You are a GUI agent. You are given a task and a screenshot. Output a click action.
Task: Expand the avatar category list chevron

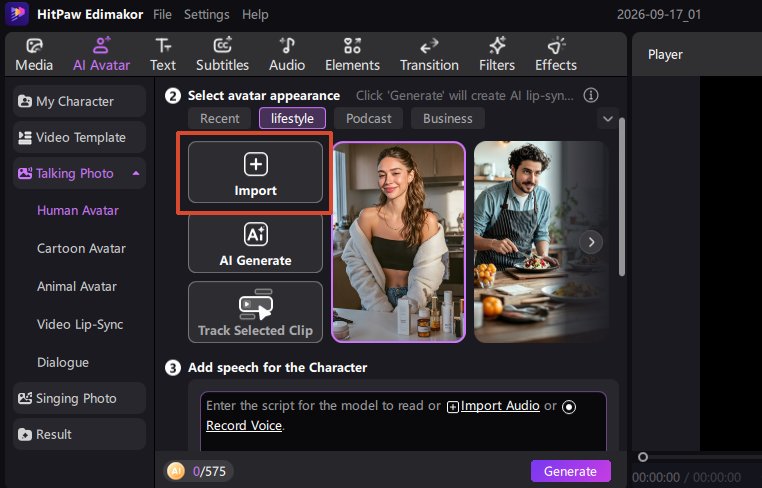(x=607, y=119)
